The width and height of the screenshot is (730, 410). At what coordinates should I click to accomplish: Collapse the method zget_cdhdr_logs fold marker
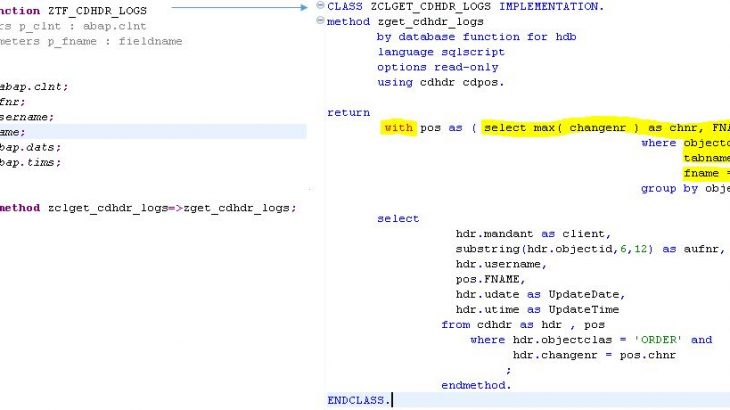coord(320,22)
